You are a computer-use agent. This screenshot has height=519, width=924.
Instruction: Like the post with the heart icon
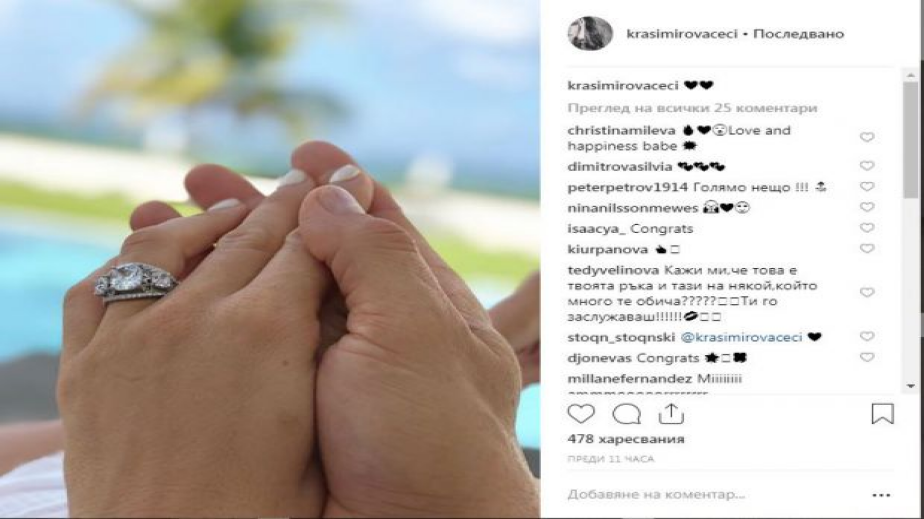[581, 414]
